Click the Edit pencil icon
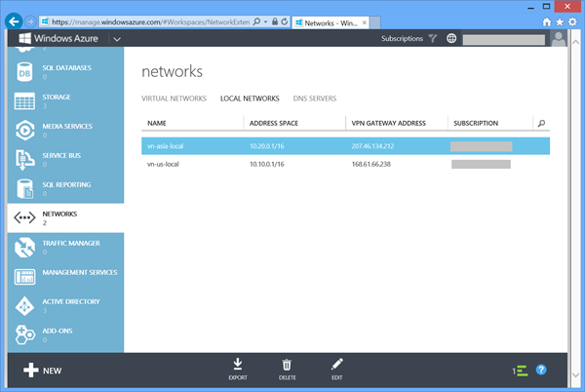Viewport: 585px width, 392px height. [x=337, y=364]
